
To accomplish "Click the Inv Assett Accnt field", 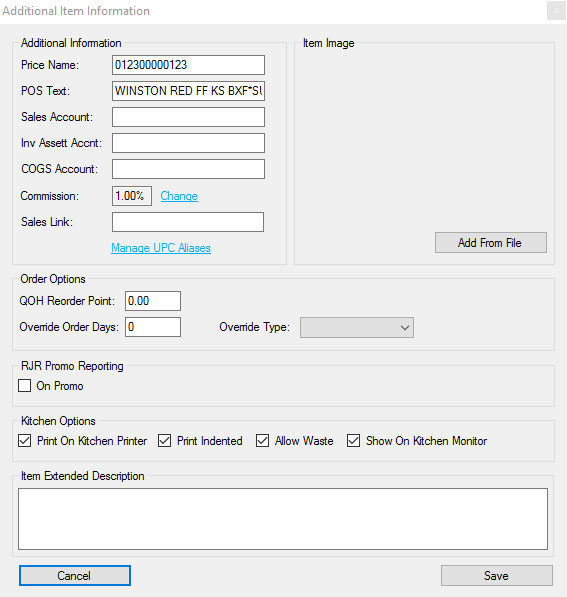I will coord(188,143).
